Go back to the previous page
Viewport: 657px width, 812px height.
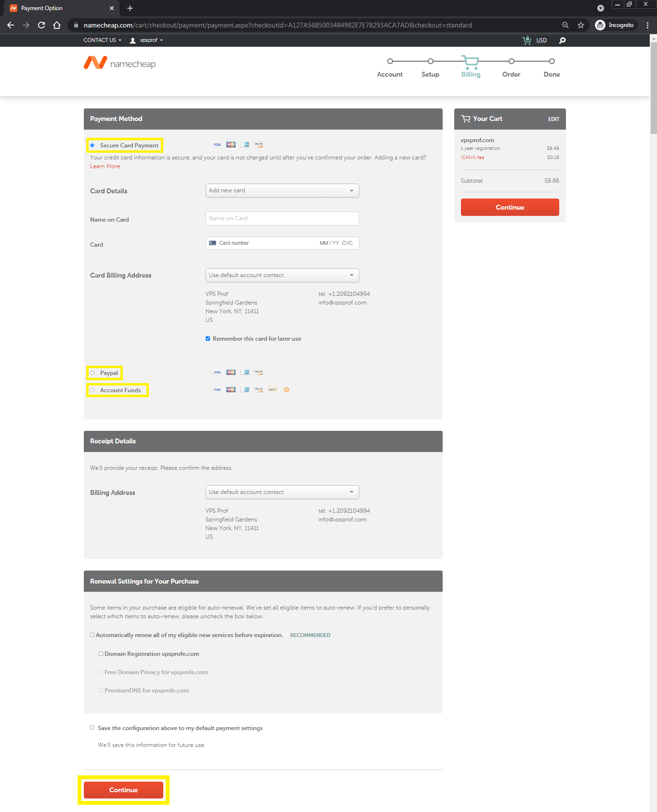tap(11, 25)
